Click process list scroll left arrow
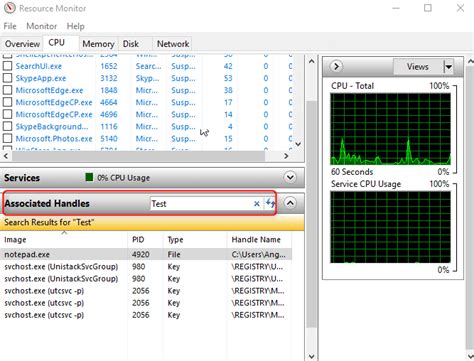Image resolution: width=474 pixels, height=361 pixels. 6,156
